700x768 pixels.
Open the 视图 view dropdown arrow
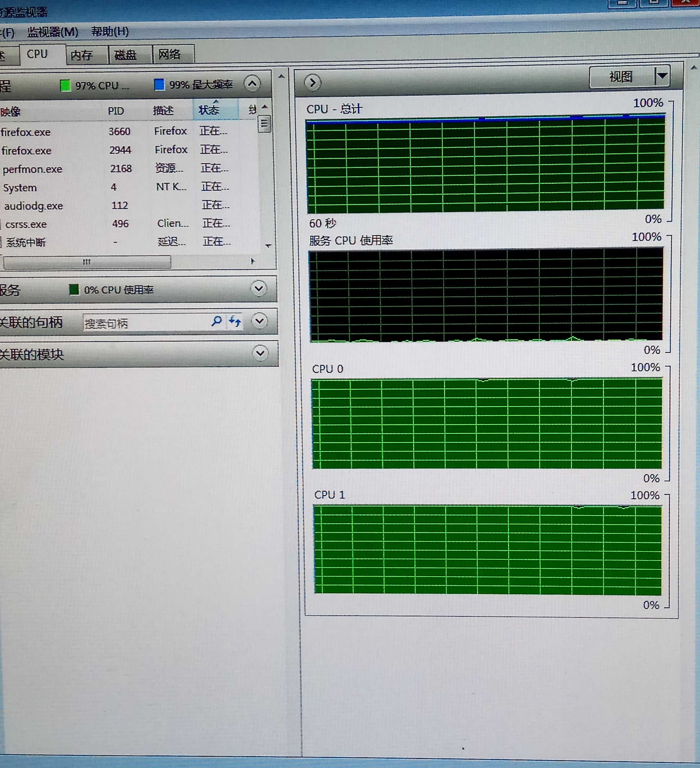(662, 76)
